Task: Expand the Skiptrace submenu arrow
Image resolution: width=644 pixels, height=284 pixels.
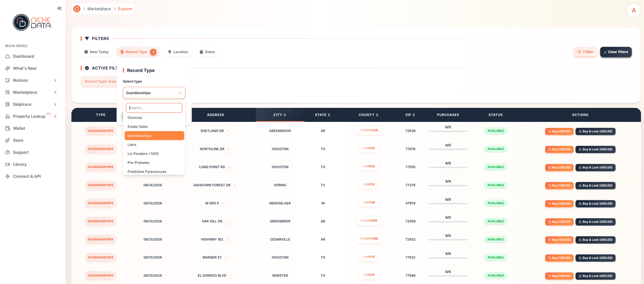Action: coord(55,104)
